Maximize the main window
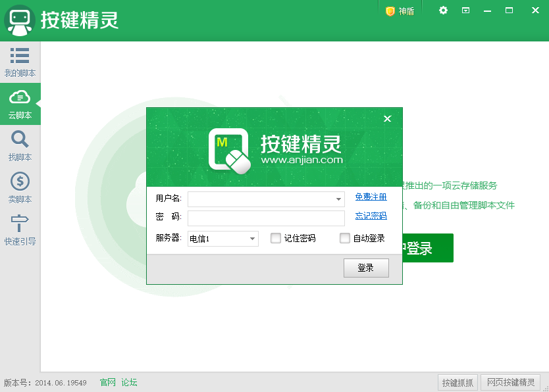The height and width of the screenshot is (392, 549). pos(509,11)
